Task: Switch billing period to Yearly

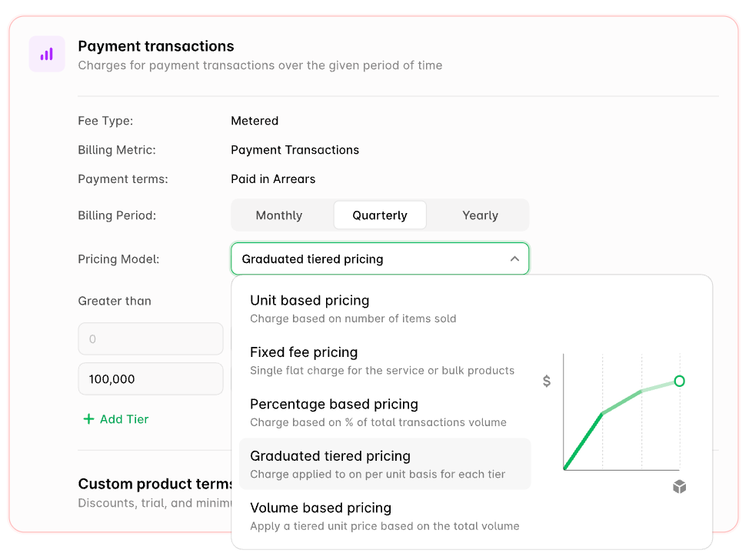Action: click(479, 215)
